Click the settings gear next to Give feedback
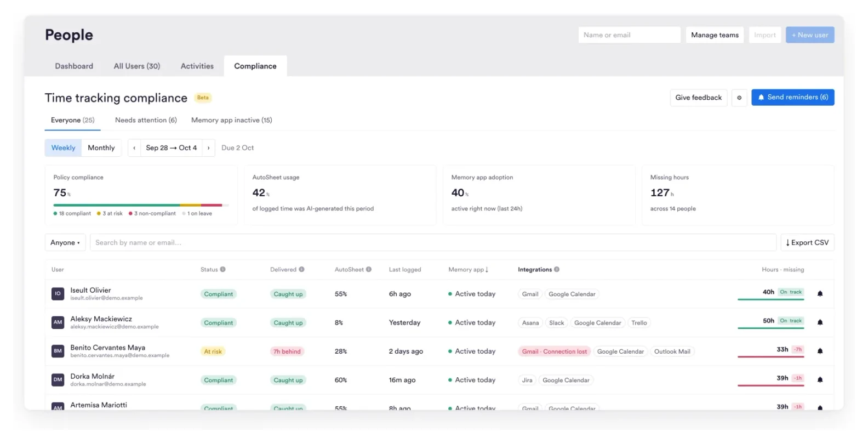 pos(739,98)
